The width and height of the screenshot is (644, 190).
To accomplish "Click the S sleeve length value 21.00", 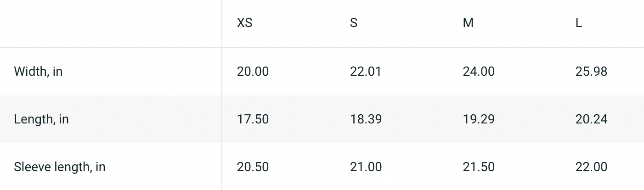I will [365, 167].
